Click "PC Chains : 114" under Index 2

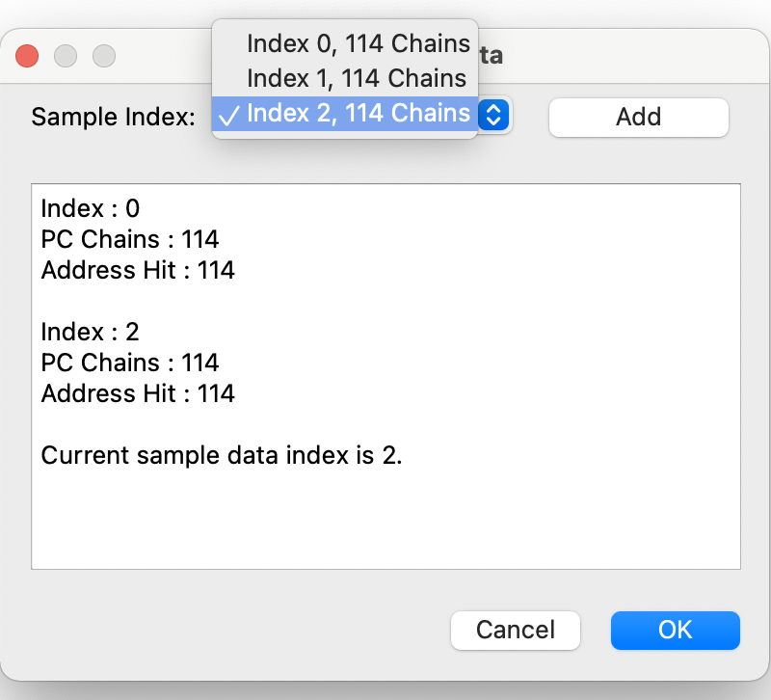click(x=130, y=363)
